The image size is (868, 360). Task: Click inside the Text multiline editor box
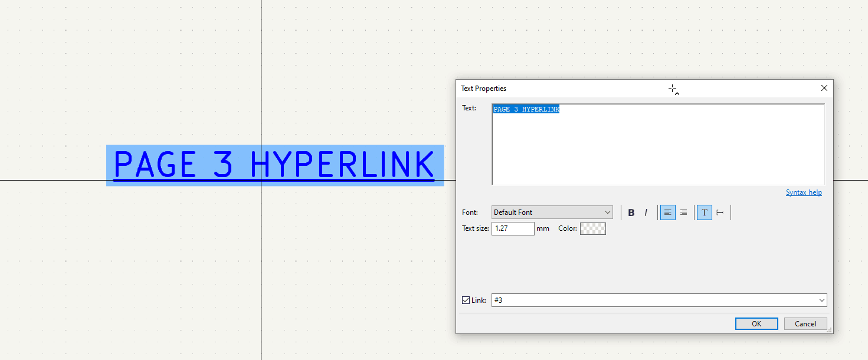[657, 148]
